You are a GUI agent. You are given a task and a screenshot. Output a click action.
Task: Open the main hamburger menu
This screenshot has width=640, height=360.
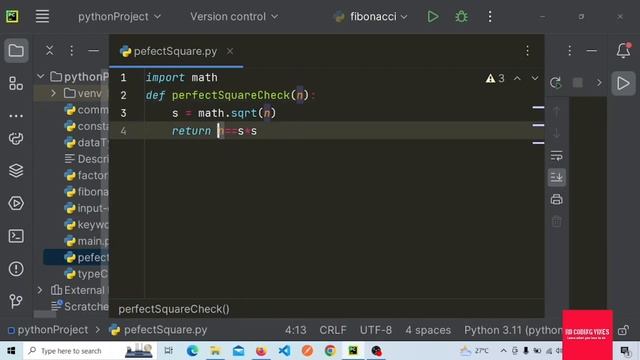42,16
